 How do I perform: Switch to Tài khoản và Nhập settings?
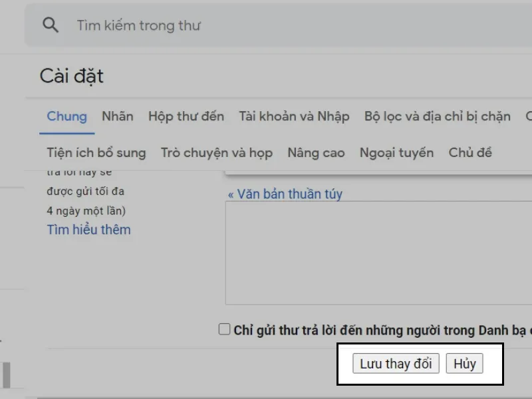click(295, 116)
